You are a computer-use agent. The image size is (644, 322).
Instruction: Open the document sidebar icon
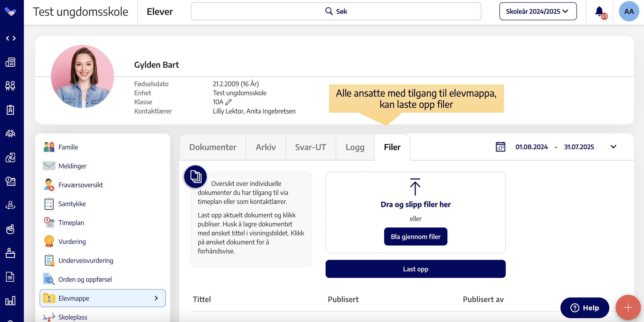(11, 277)
